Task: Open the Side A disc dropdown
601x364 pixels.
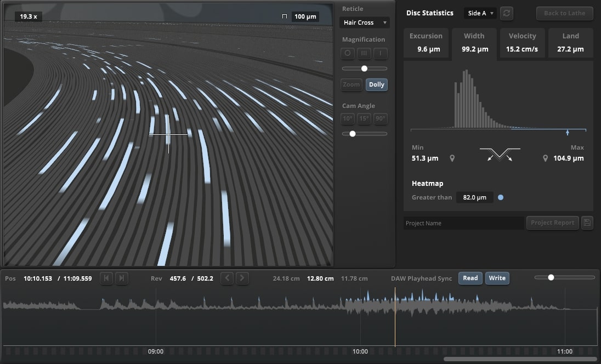Action: (481, 13)
